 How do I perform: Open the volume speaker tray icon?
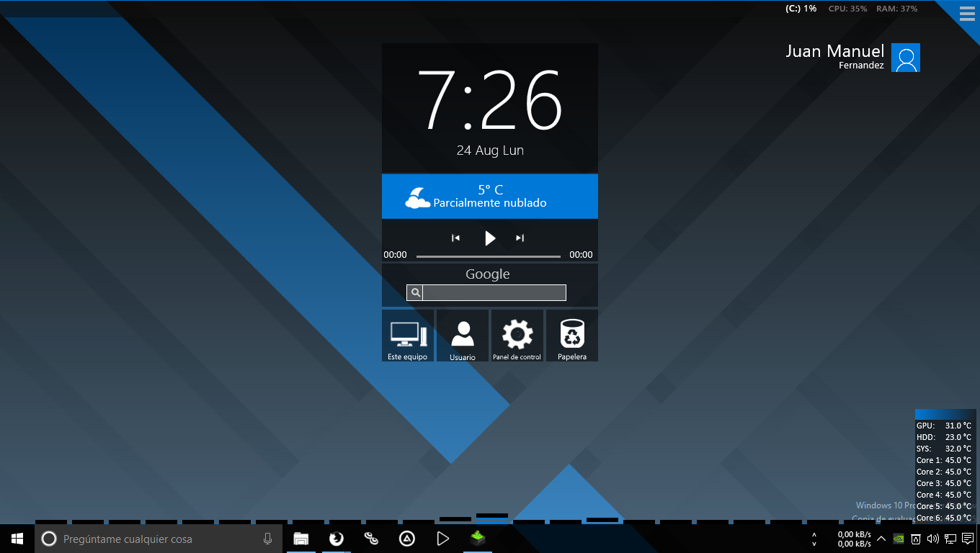(x=933, y=539)
